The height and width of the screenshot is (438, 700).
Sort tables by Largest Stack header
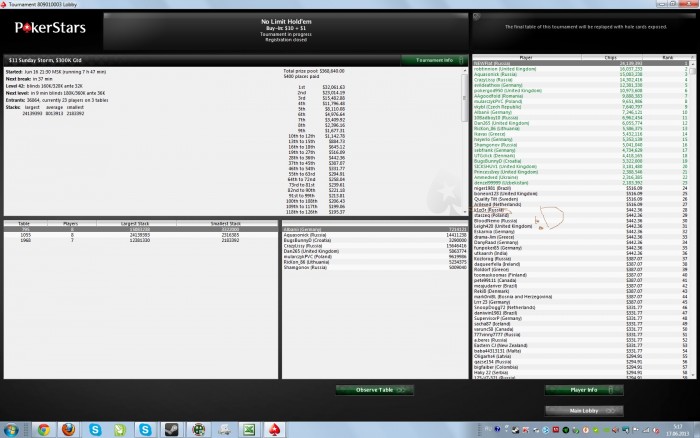click(137, 223)
